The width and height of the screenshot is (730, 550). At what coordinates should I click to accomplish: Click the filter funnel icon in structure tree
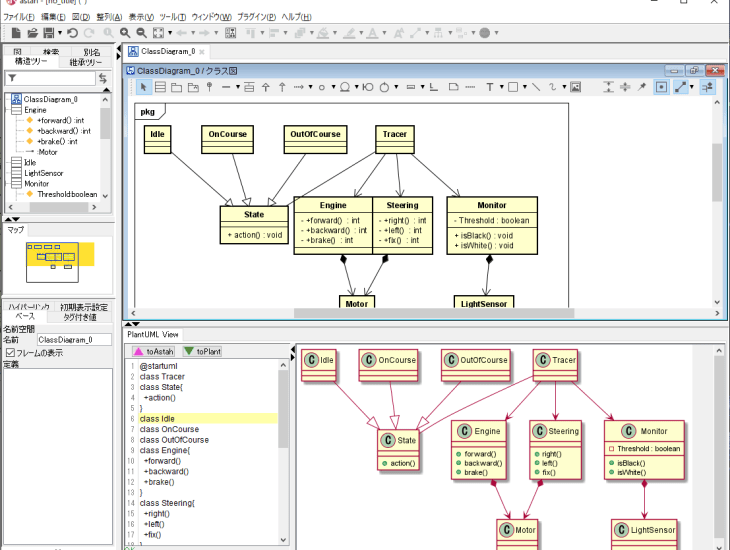pyautogui.click(x=12, y=78)
